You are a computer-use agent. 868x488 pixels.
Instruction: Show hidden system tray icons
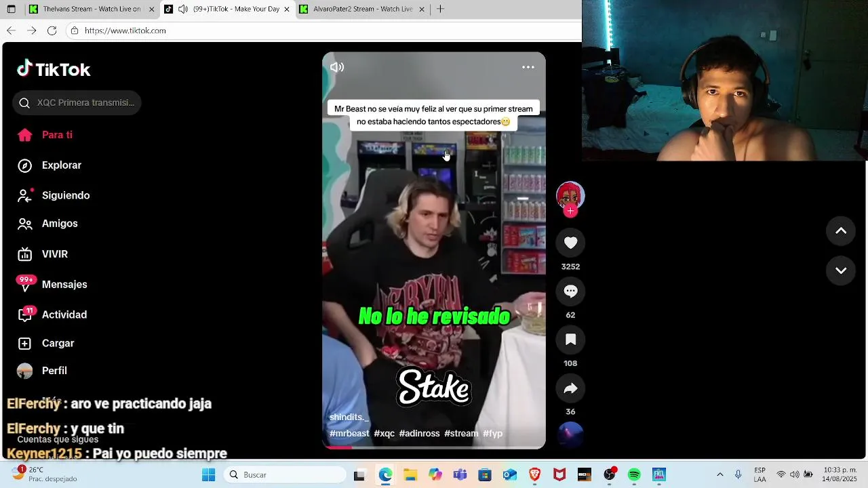[x=719, y=474]
